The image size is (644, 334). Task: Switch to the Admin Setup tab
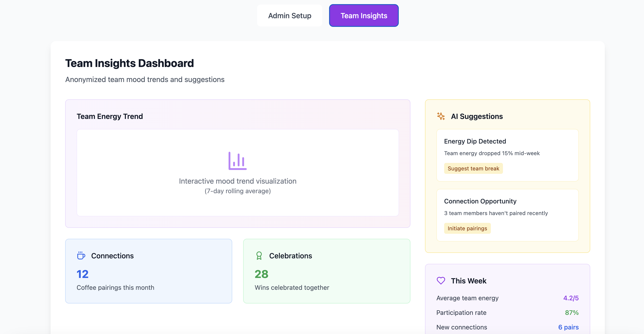coord(289,15)
